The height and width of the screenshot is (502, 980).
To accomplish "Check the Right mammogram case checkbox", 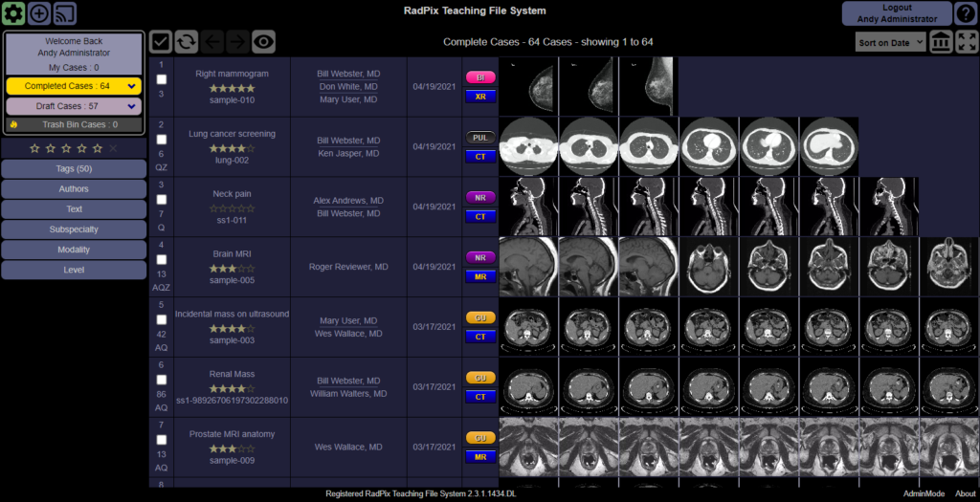I will tap(161, 79).
